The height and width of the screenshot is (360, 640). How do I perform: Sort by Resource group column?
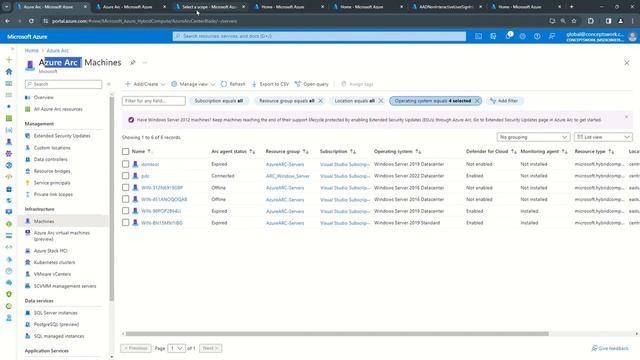pyautogui.click(x=287, y=151)
